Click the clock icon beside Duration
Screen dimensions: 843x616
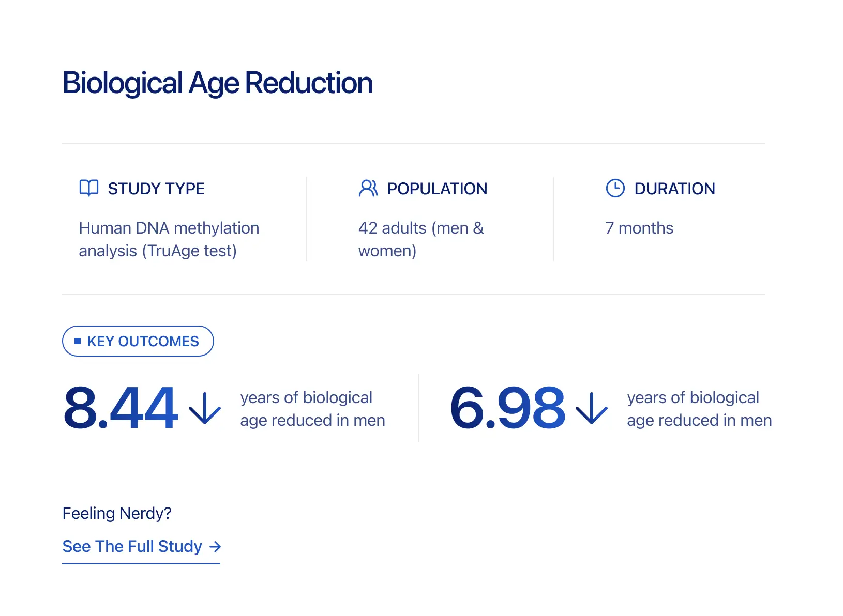[x=615, y=188]
